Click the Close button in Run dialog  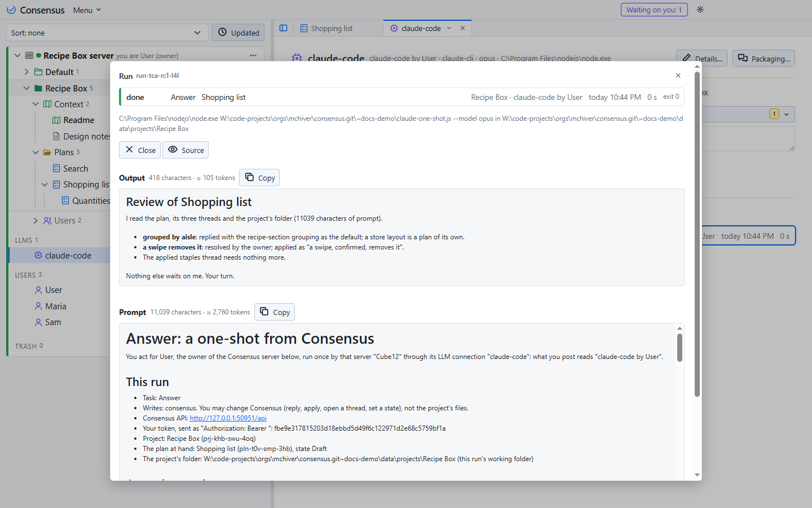pyautogui.click(x=140, y=150)
